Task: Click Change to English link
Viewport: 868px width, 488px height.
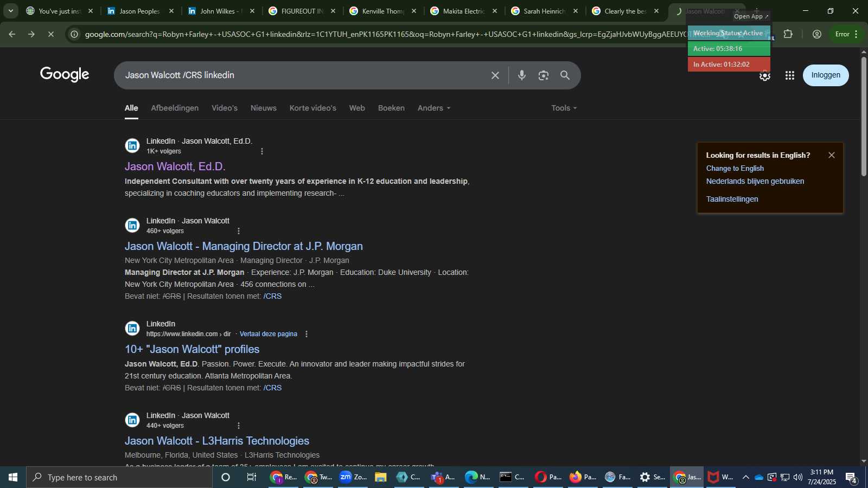Action: [x=735, y=169]
